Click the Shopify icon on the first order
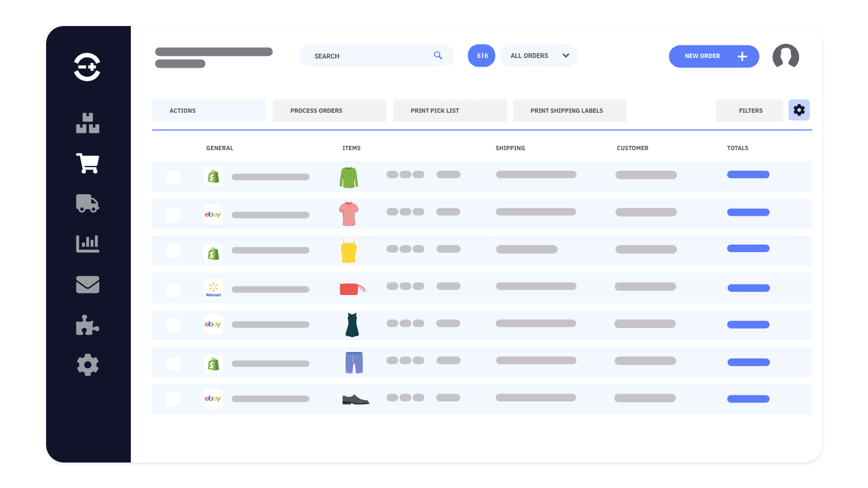868x488 pixels. tap(213, 176)
